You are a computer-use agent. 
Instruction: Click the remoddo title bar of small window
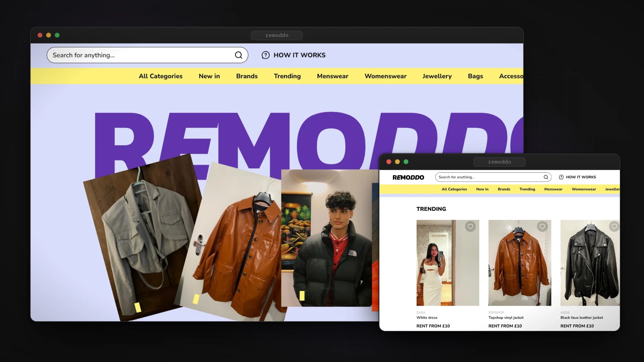click(499, 162)
